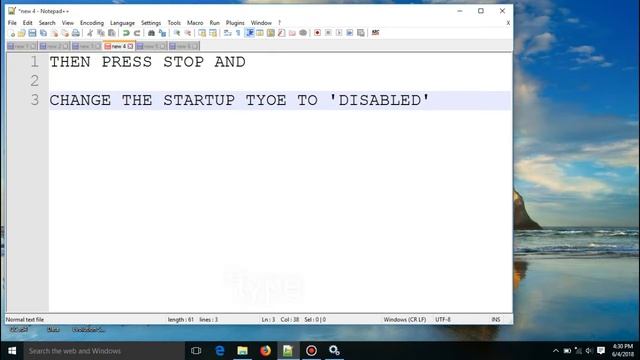Undo the last edit with the green arrow
The width and height of the screenshot is (640, 360).
pos(126,33)
